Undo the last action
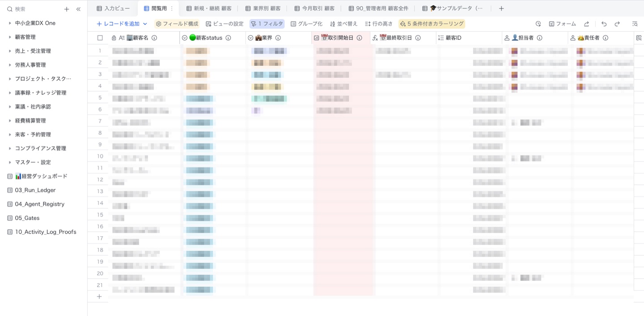The height and width of the screenshot is (316, 644). click(604, 24)
